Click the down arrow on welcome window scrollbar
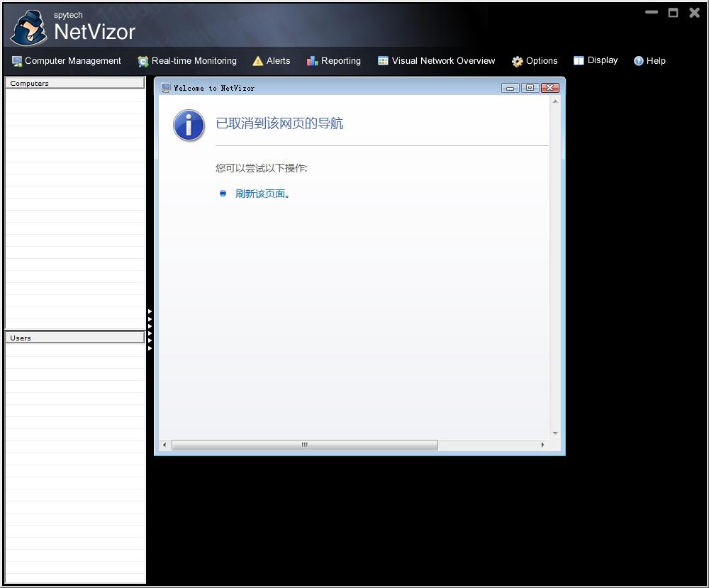The width and height of the screenshot is (709, 588). pos(555,433)
